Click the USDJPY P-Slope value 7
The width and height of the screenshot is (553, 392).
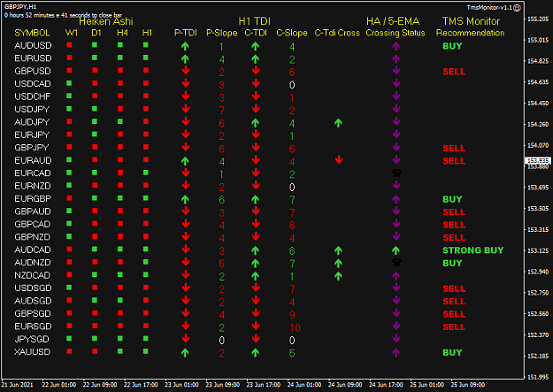pos(222,111)
